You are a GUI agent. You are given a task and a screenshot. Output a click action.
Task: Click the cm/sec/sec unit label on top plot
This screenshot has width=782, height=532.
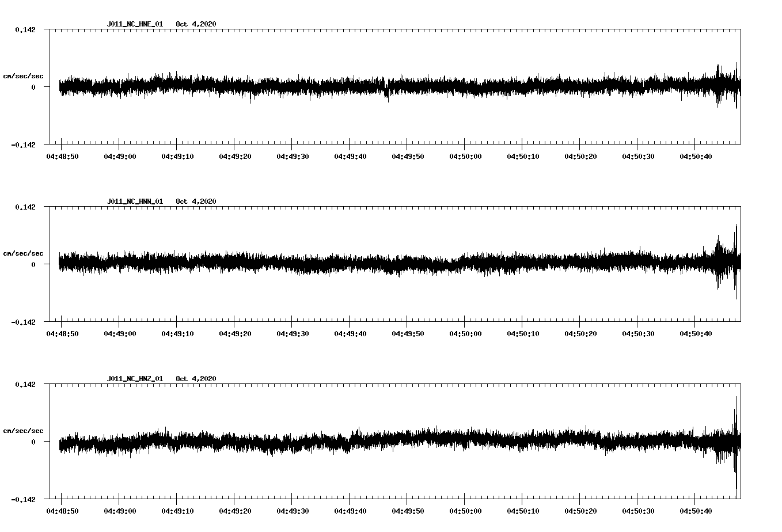(24, 75)
